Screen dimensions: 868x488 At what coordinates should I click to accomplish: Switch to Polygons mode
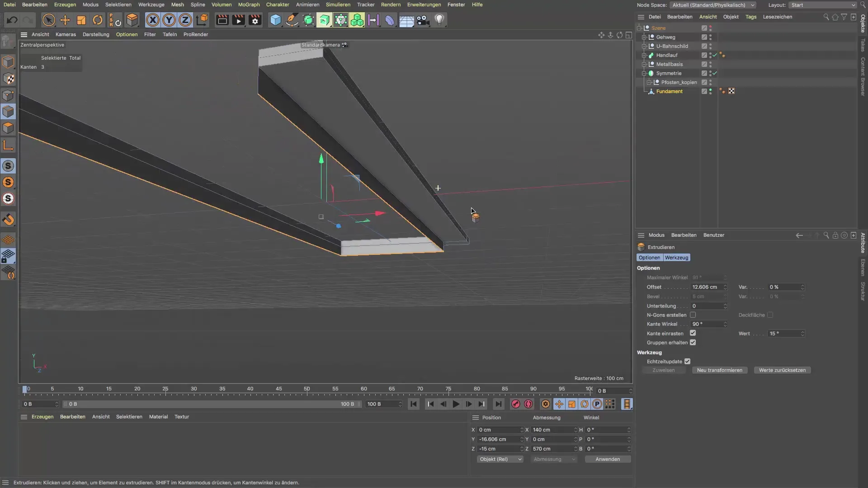(x=8, y=128)
